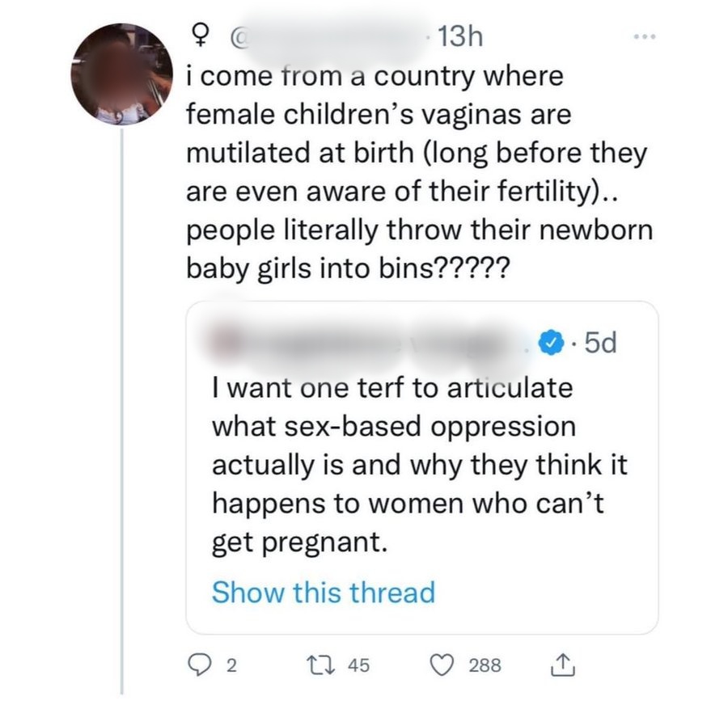Click the 13h timestamp of the tweet
The width and height of the screenshot is (728, 709).
pos(458,38)
